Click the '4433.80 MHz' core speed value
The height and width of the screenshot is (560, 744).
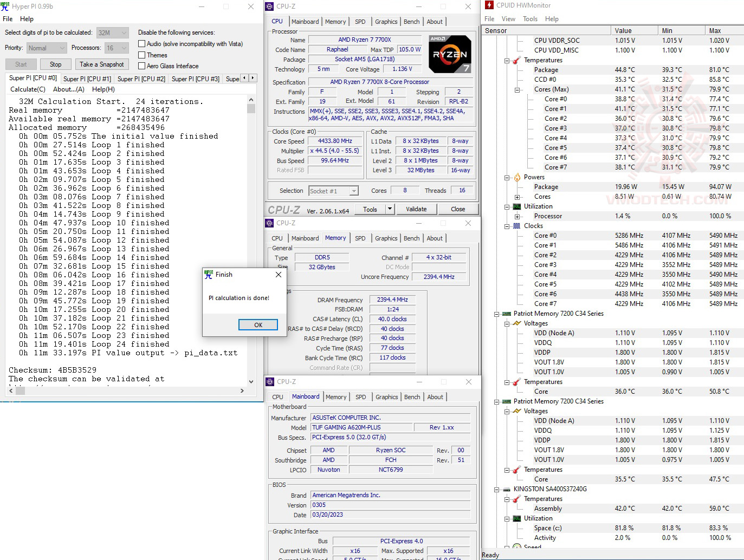tap(335, 141)
